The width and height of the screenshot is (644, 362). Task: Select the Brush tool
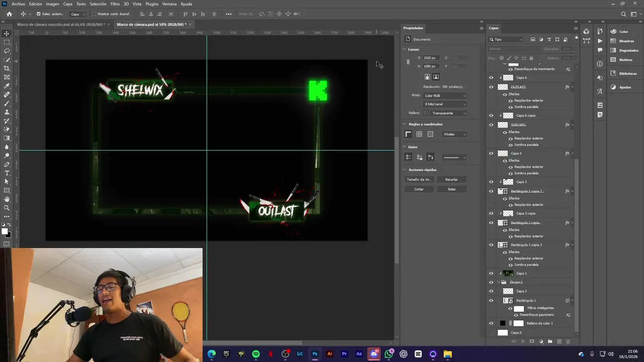[7, 103]
